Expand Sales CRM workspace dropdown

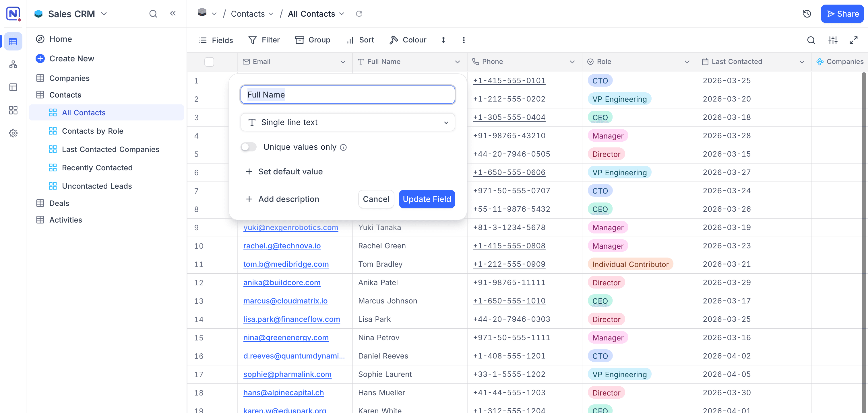click(x=104, y=14)
